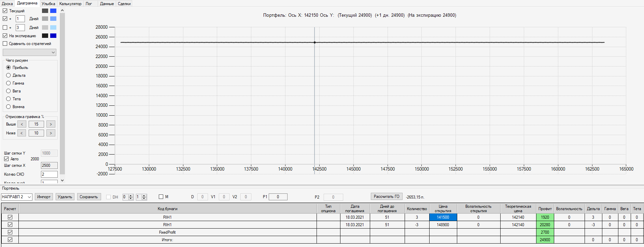Click the Выше percentage field showing 15
This screenshot has height=247, width=644.
36,124
